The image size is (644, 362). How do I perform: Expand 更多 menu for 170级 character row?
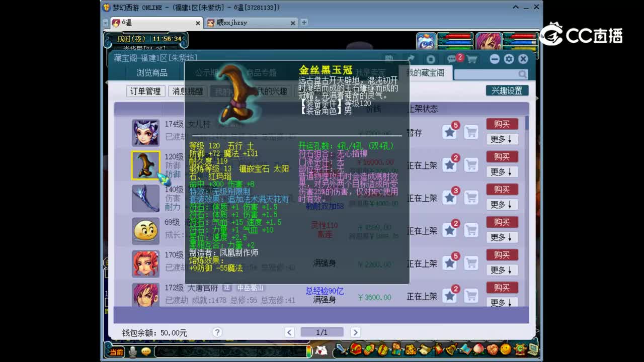[x=502, y=270]
